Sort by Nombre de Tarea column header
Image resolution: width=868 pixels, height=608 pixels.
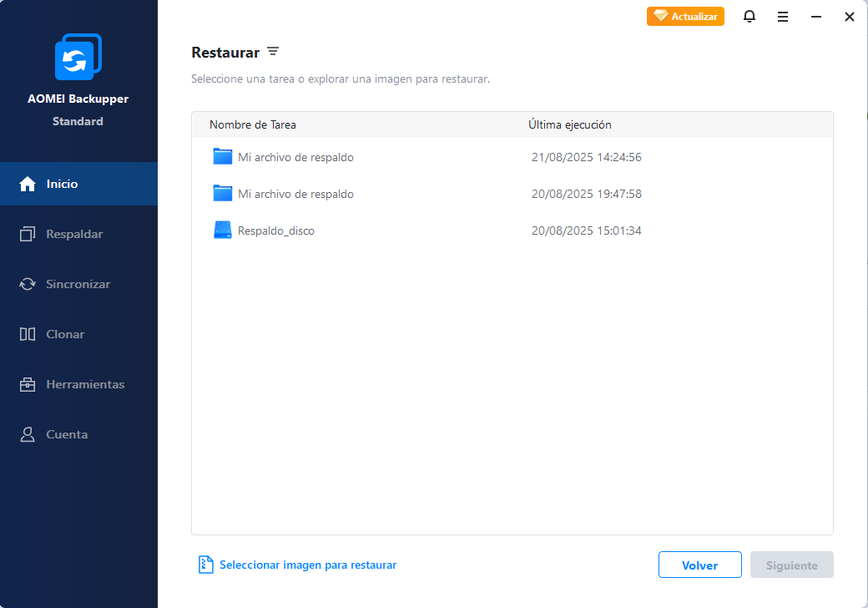click(x=253, y=124)
